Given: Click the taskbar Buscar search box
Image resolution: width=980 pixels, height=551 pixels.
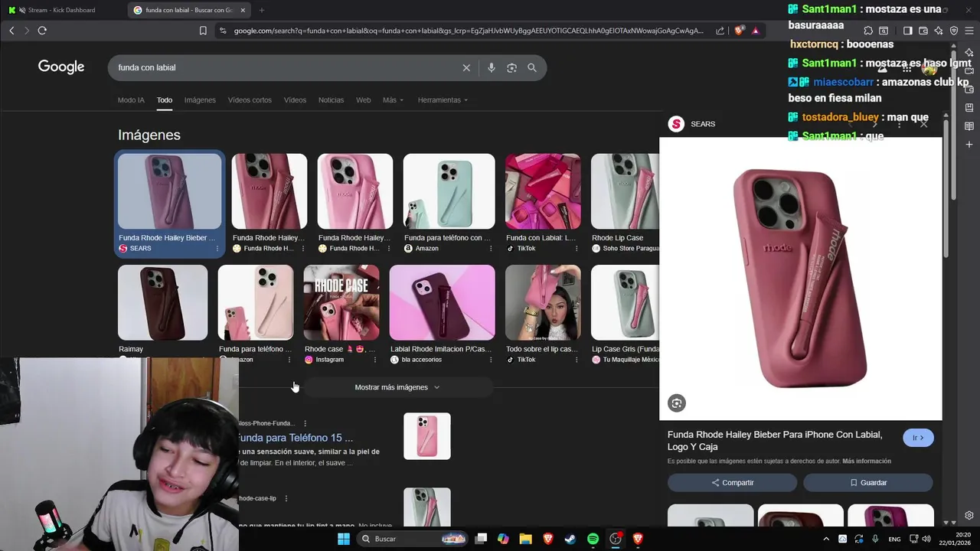Looking at the screenshot, I should (x=413, y=539).
